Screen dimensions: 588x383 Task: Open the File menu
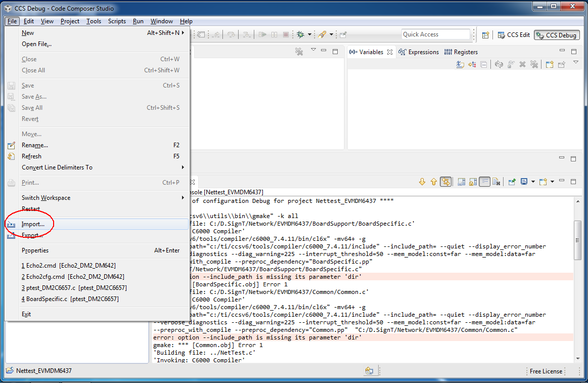click(12, 21)
